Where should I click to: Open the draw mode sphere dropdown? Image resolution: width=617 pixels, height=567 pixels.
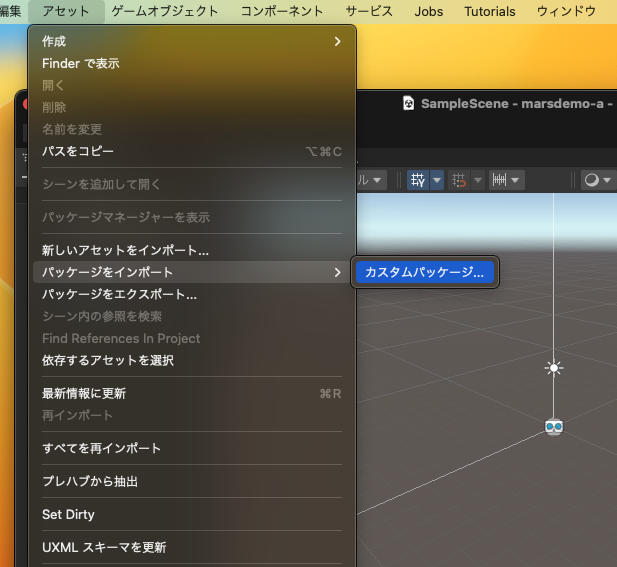599,180
